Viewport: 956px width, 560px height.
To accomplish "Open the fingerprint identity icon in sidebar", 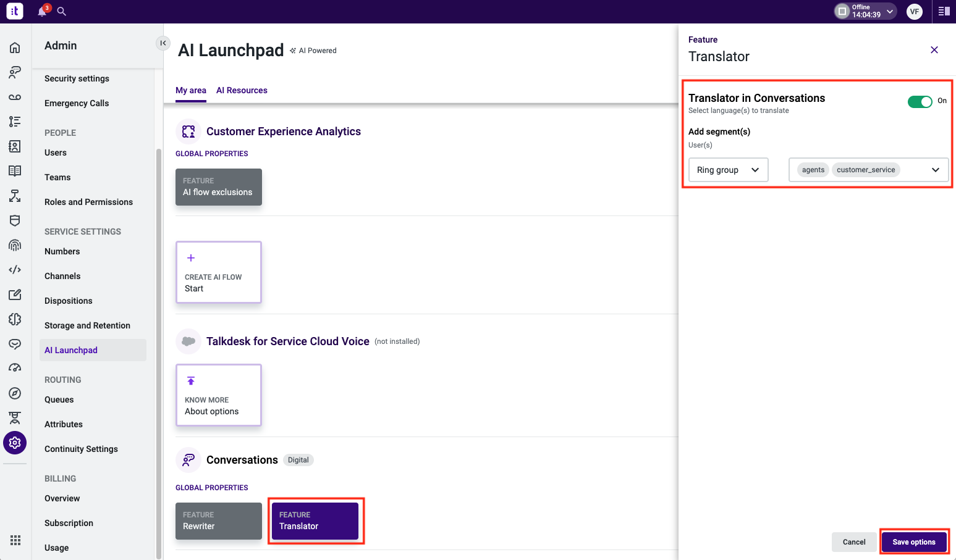I will (15, 245).
